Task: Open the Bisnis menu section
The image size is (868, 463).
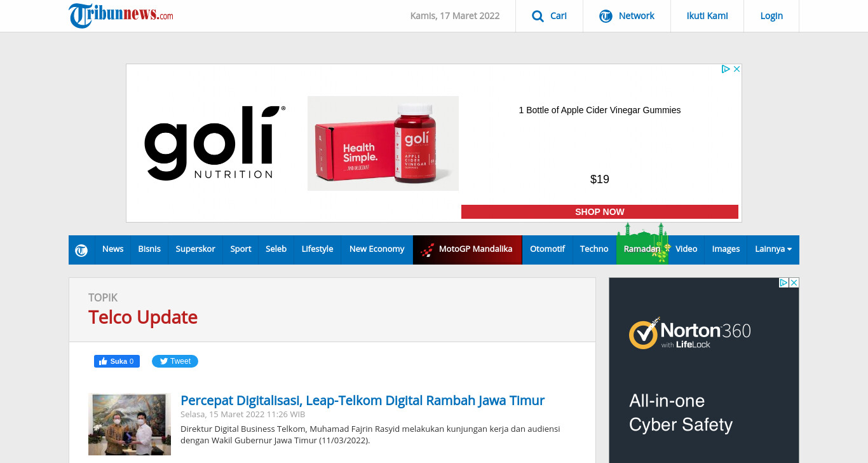Action: pos(149,249)
